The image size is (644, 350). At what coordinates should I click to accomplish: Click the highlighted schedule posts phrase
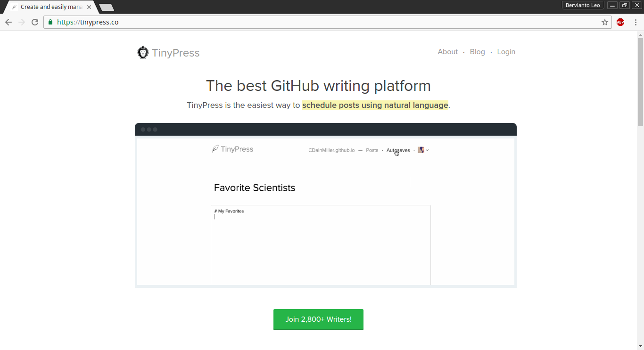[375, 105]
